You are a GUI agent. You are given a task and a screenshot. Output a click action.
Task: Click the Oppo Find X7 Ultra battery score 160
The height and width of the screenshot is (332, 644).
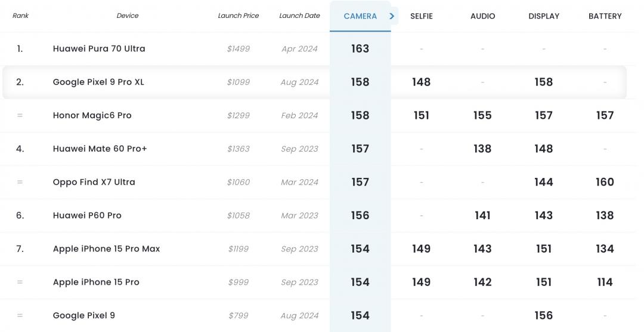point(605,182)
